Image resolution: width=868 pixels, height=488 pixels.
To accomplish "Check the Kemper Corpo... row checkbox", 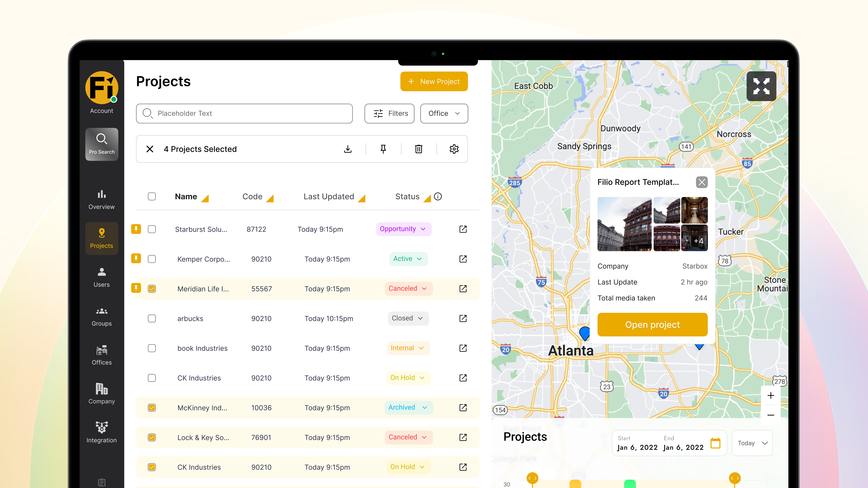I will [x=152, y=259].
